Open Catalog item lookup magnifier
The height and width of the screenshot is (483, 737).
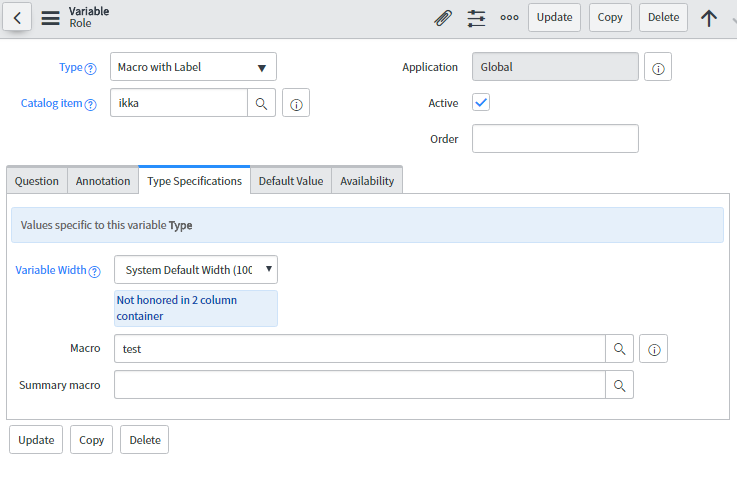click(x=261, y=103)
